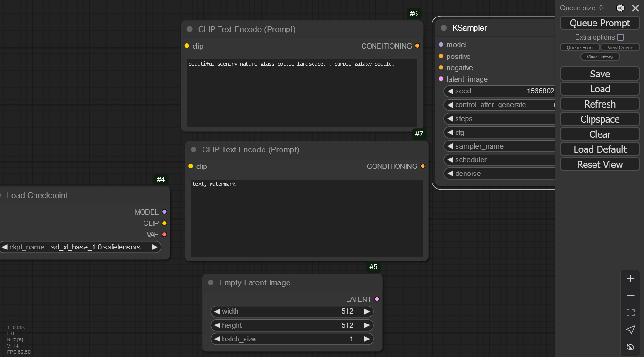Click the #7 node badge

[419, 134]
